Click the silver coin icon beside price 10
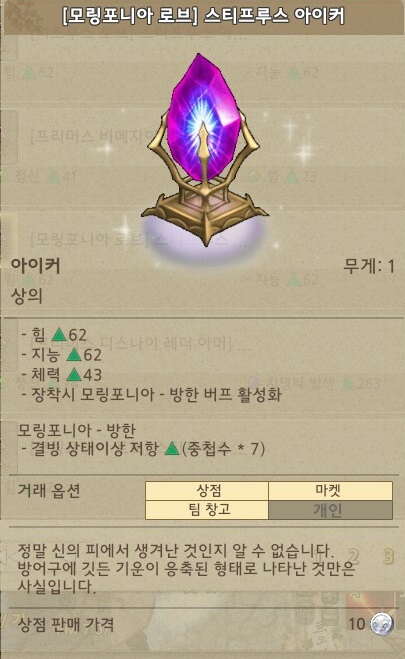The width and height of the screenshot is (405, 659). (382, 623)
